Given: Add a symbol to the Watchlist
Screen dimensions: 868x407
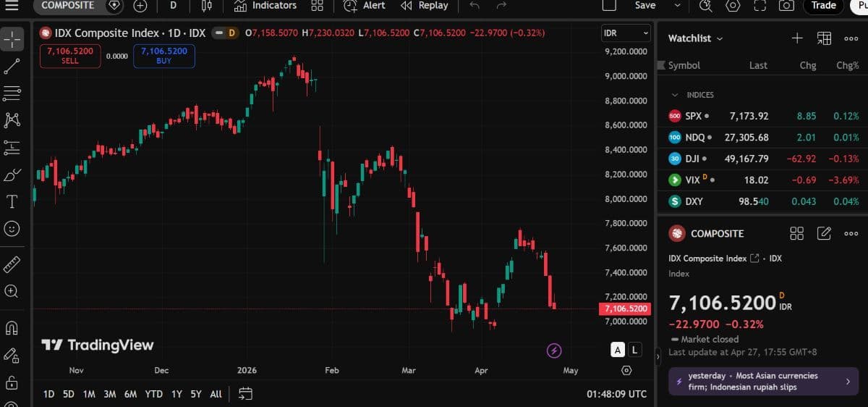Looking at the screenshot, I should pos(797,38).
